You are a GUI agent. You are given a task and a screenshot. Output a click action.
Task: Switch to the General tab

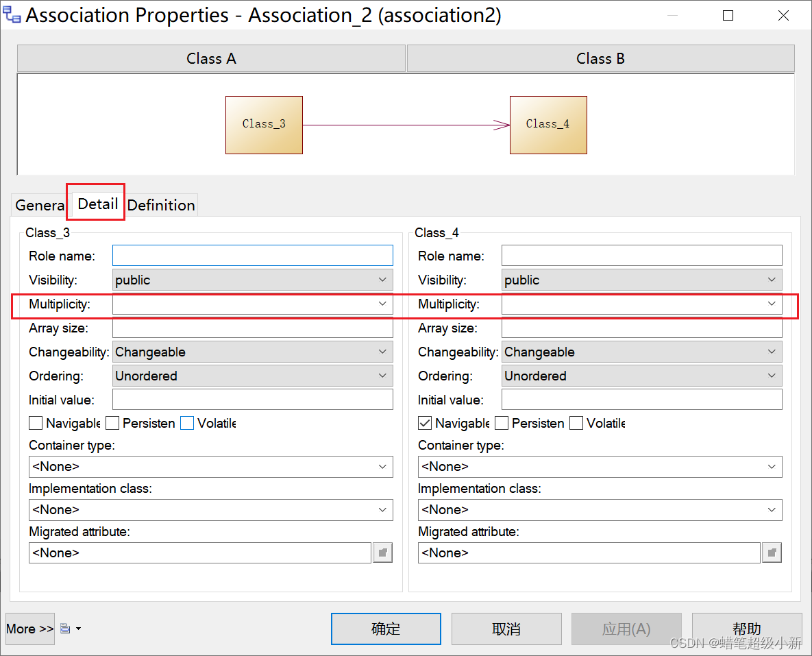[39, 205]
